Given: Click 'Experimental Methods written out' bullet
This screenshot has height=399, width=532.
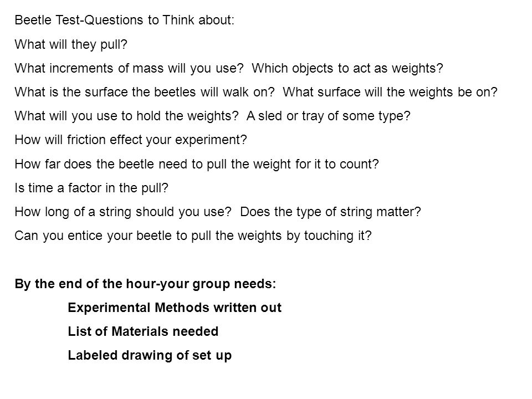Looking at the screenshot, I should (175, 308).
